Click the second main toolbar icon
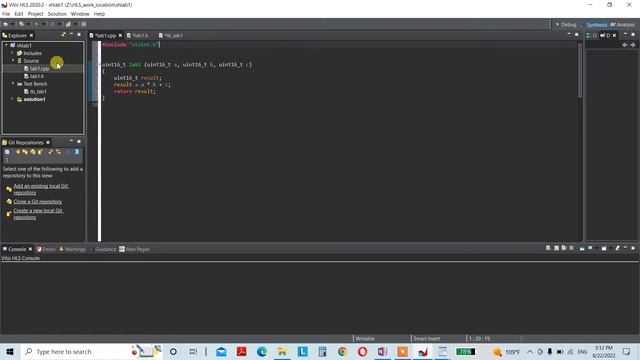 click(21, 24)
